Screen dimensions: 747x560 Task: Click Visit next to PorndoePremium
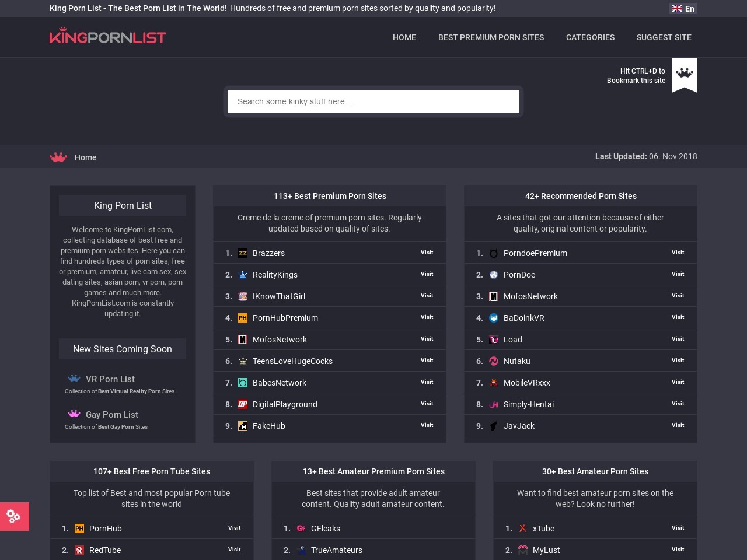678,253
